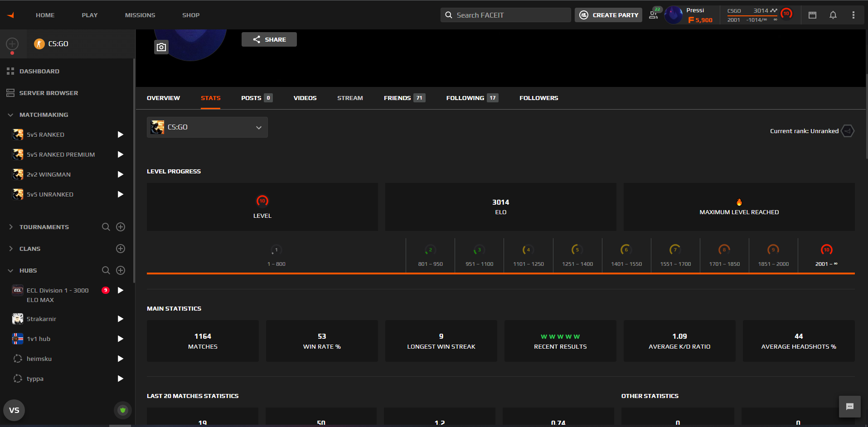
Task: Play in the heimsku hub
Action: [121, 359]
